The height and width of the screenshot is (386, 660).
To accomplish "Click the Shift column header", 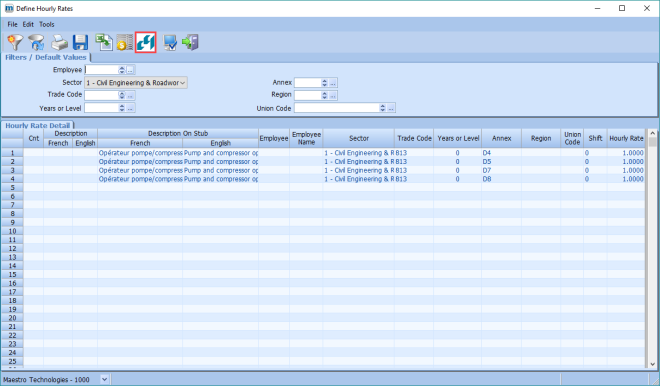I will click(595, 138).
